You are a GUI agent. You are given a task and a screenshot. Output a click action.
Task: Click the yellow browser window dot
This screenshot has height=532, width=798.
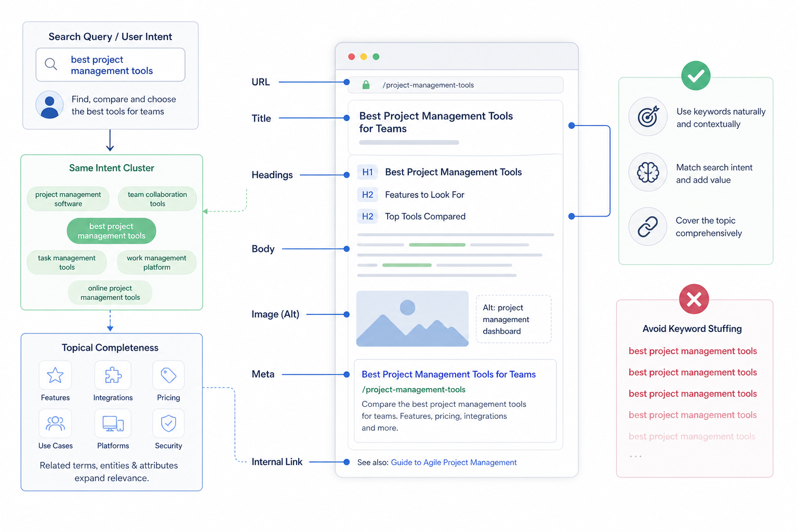click(364, 57)
